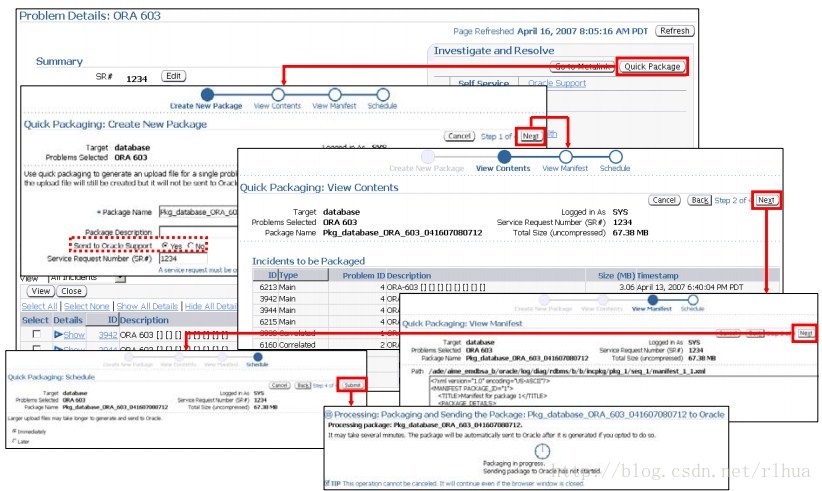Open incident ID 3942 link

coord(107,335)
